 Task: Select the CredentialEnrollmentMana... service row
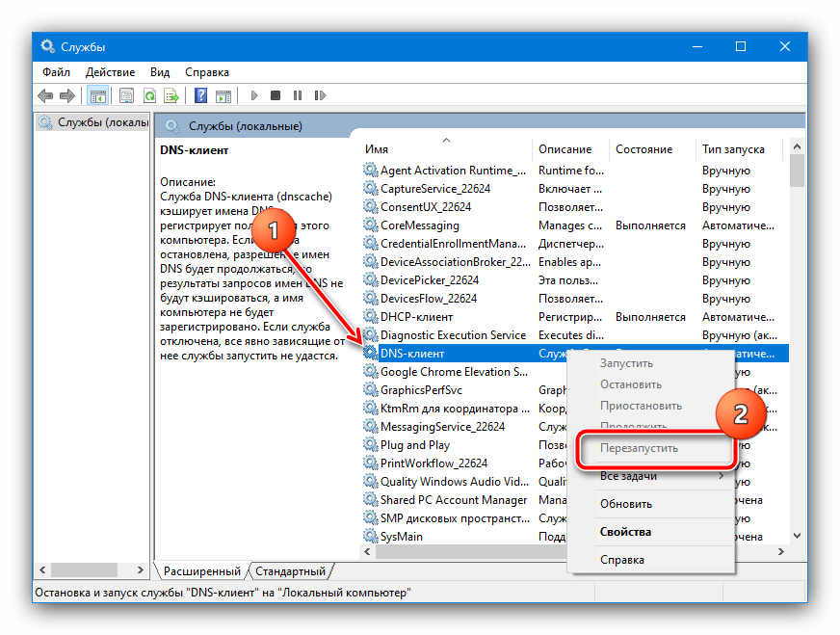click(x=575, y=243)
